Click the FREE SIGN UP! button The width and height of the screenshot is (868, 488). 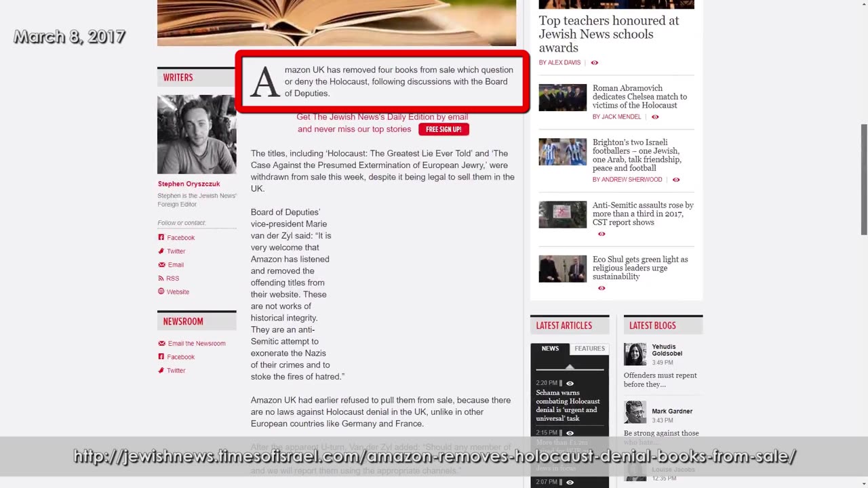[443, 129]
